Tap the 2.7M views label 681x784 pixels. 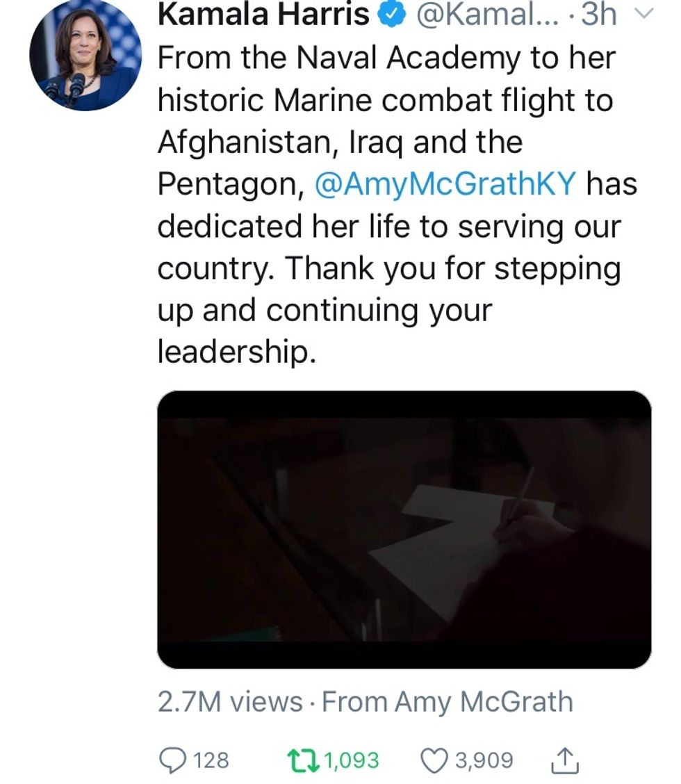click(229, 702)
